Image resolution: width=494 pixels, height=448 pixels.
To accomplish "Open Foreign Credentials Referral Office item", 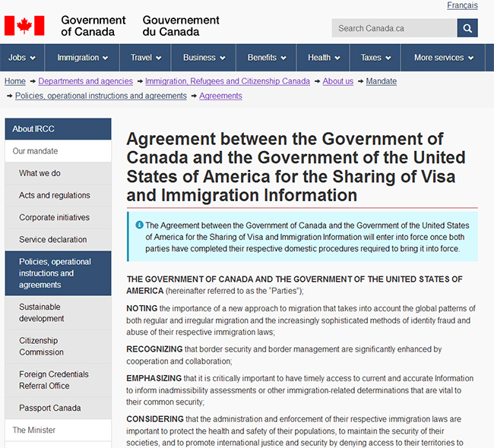I will 58,380.
